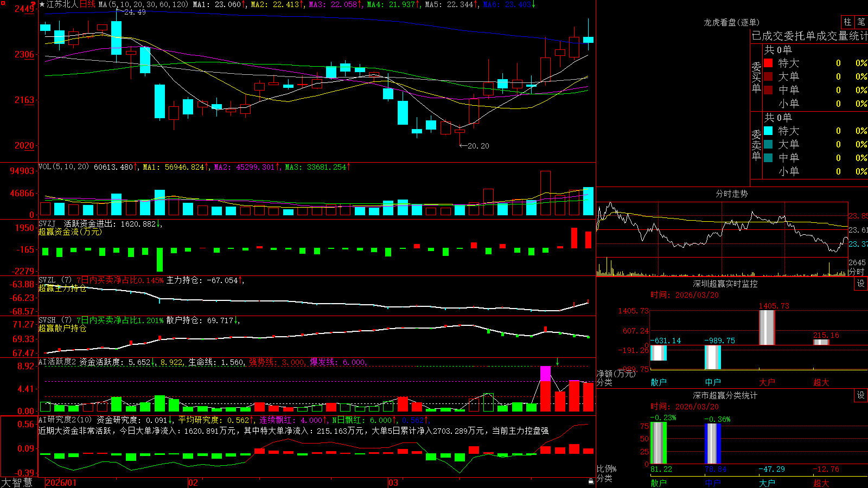Click the lock icon on the date axis
Screen dimensions: 868x488
[x=591, y=481]
